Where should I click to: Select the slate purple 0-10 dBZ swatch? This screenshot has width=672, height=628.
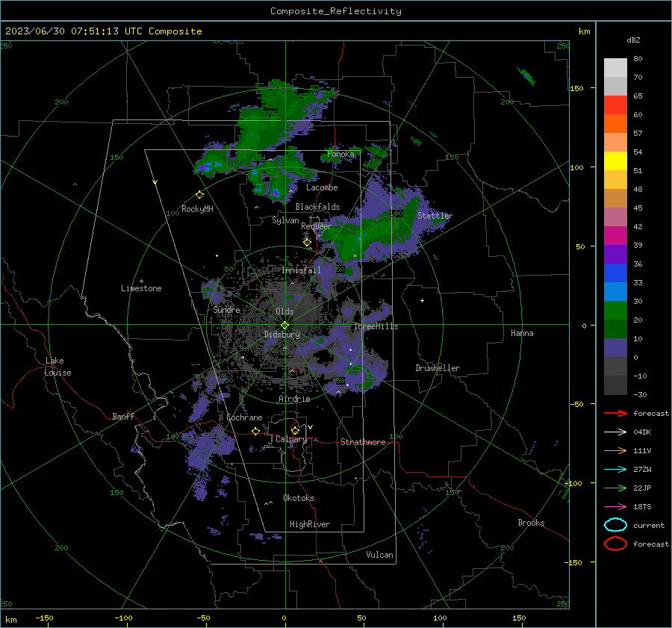pyautogui.click(x=615, y=348)
